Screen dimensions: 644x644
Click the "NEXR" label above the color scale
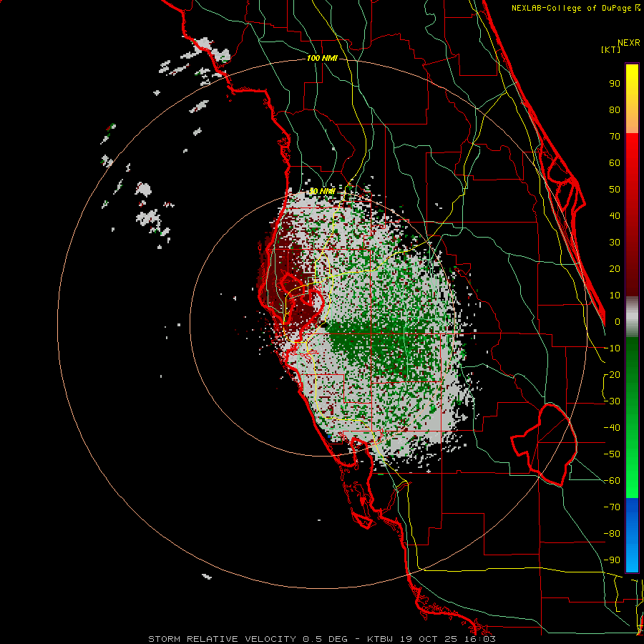(x=628, y=43)
